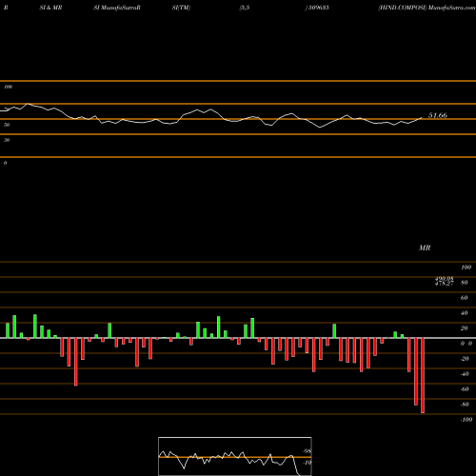
Task: Click the overlapping 492.95 / 475.27 price labels
Action: [445, 281]
